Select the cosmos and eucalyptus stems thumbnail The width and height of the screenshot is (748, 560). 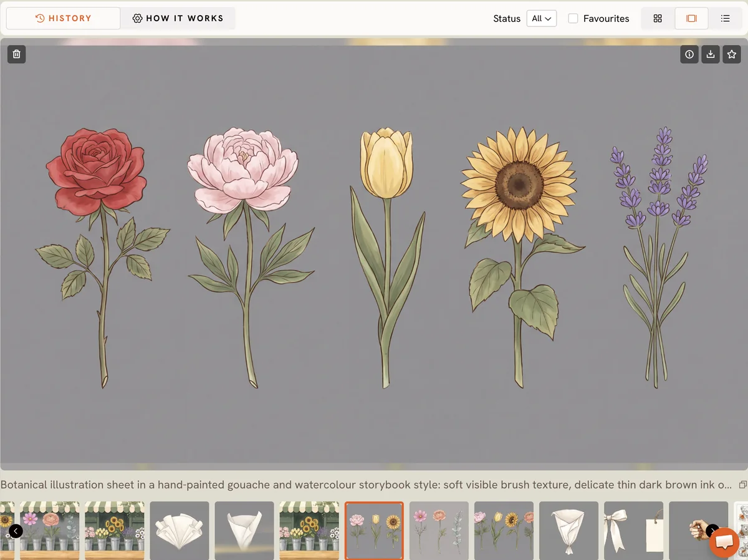[439, 531]
